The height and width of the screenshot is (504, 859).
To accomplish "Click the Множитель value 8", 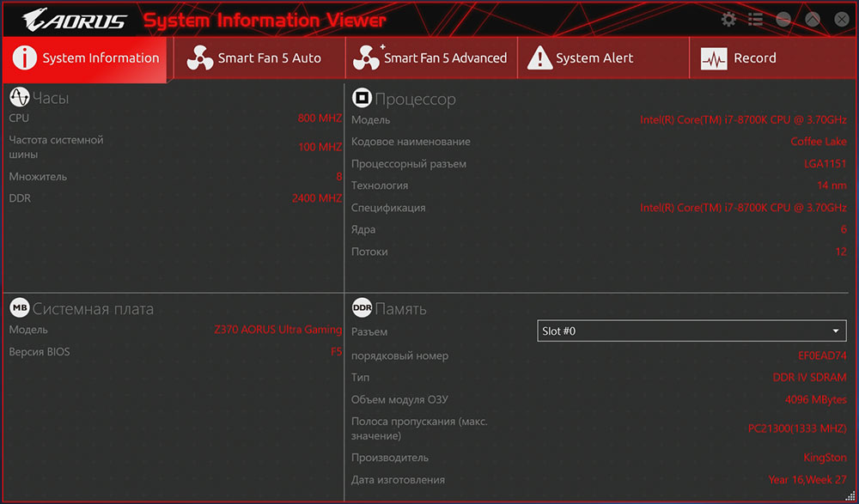I will [x=339, y=176].
